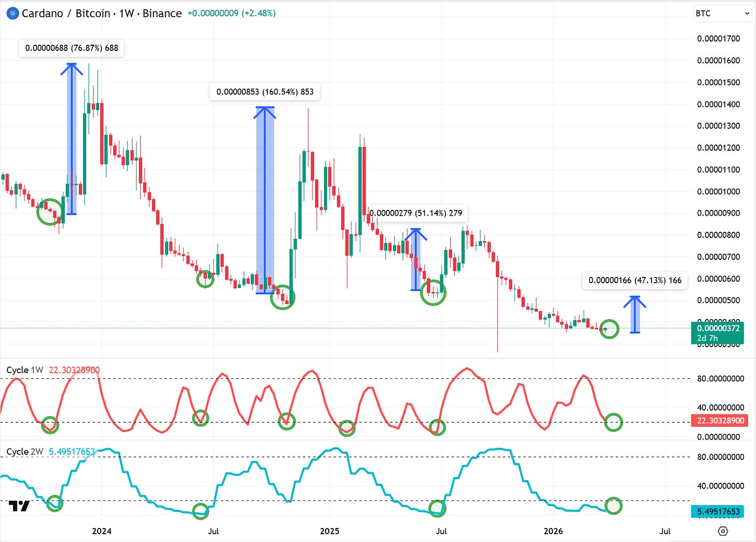
Task: Click price axis label 0.00000900
Action: point(718,213)
